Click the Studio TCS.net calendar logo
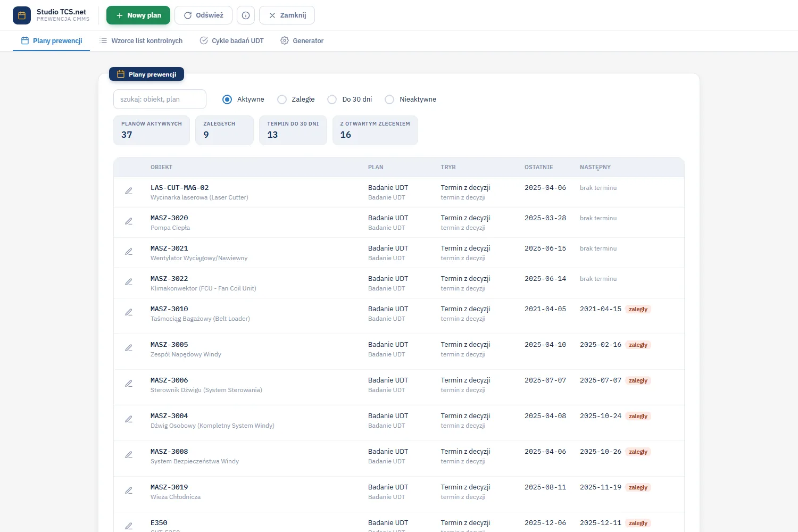The width and height of the screenshot is (798, 532). click(x=22, y=15)
